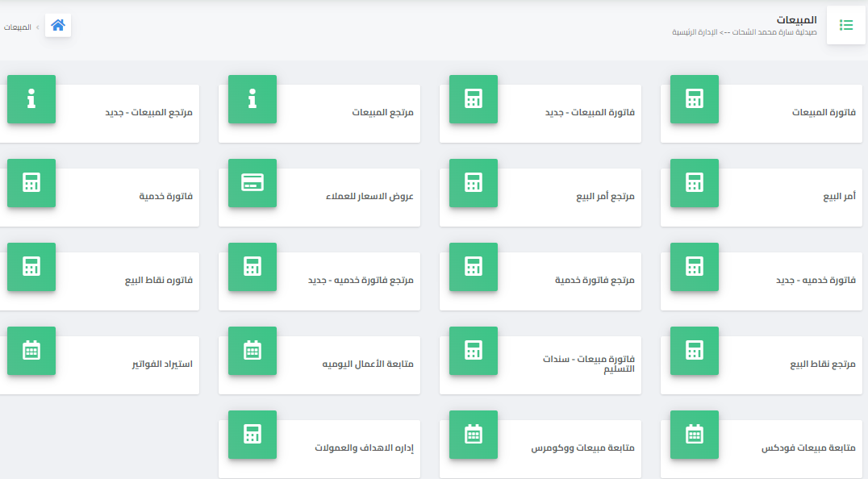Click calendar icon for استيراد الفواتير
This screenshot has height=479, width=868.
pyautogui.click(x=31, y=351)
